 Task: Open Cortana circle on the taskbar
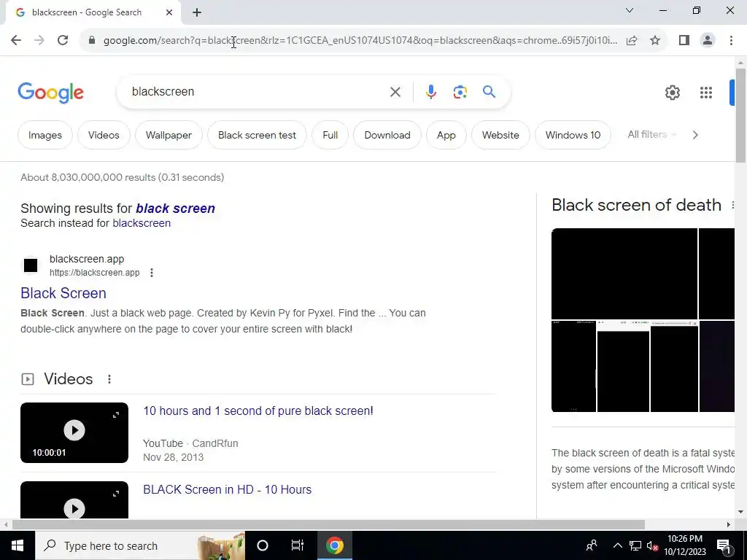(x=263, y=545)
